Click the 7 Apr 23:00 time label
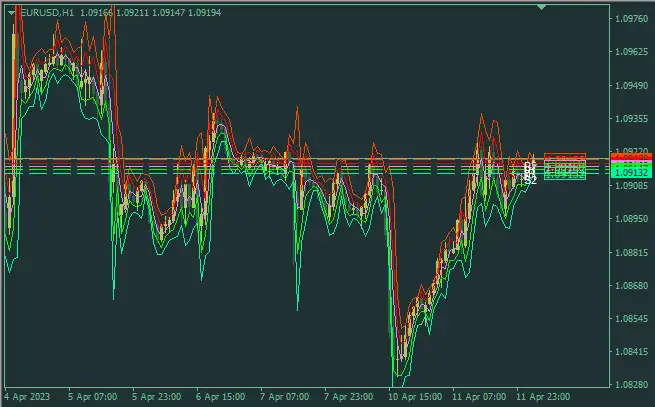This screenshot has width=655, height=407. click(348, 397)
